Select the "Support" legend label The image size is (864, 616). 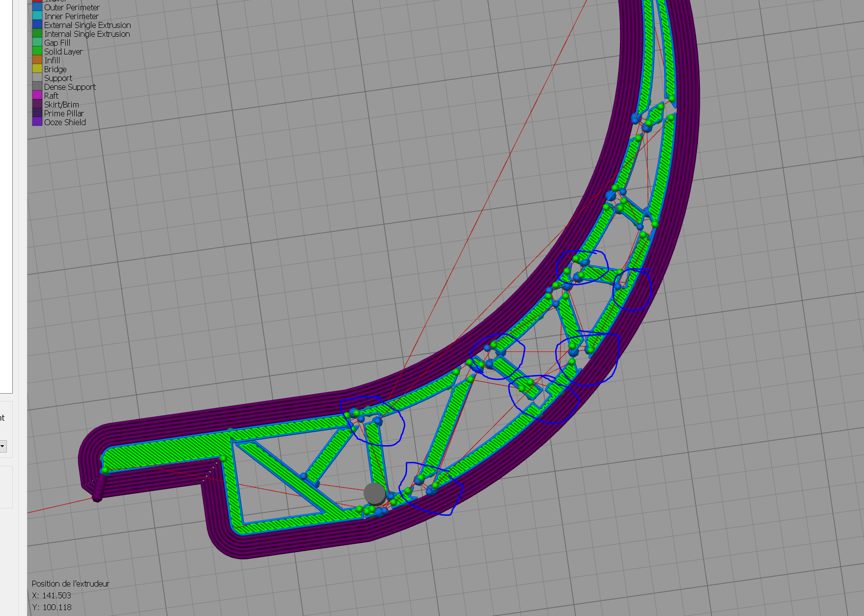pos(58,78)
